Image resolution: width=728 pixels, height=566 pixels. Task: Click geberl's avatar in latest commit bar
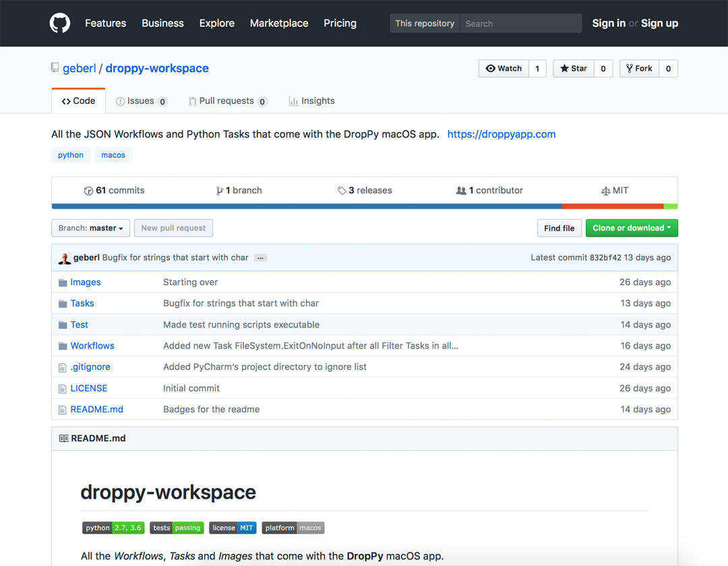pyautogui.click(x=65, y=258)
